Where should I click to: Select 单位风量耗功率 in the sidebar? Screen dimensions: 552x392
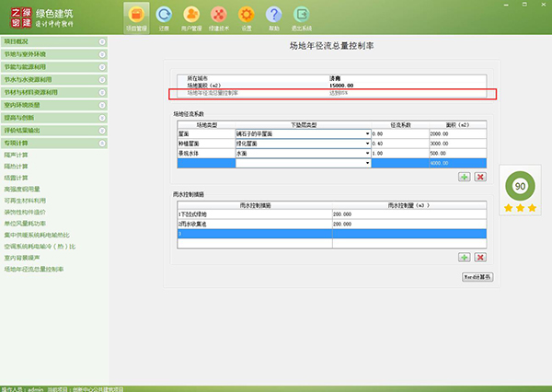click(25, 222)
